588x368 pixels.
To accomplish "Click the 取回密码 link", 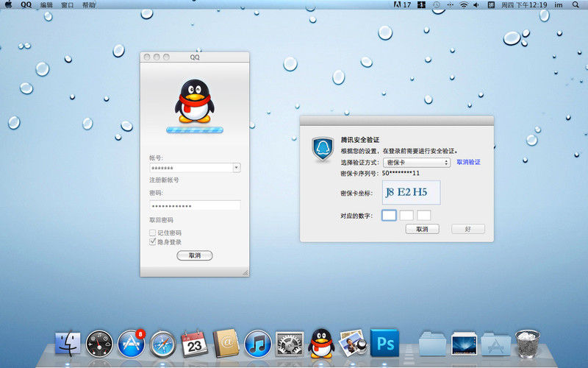I will (161, 219).
